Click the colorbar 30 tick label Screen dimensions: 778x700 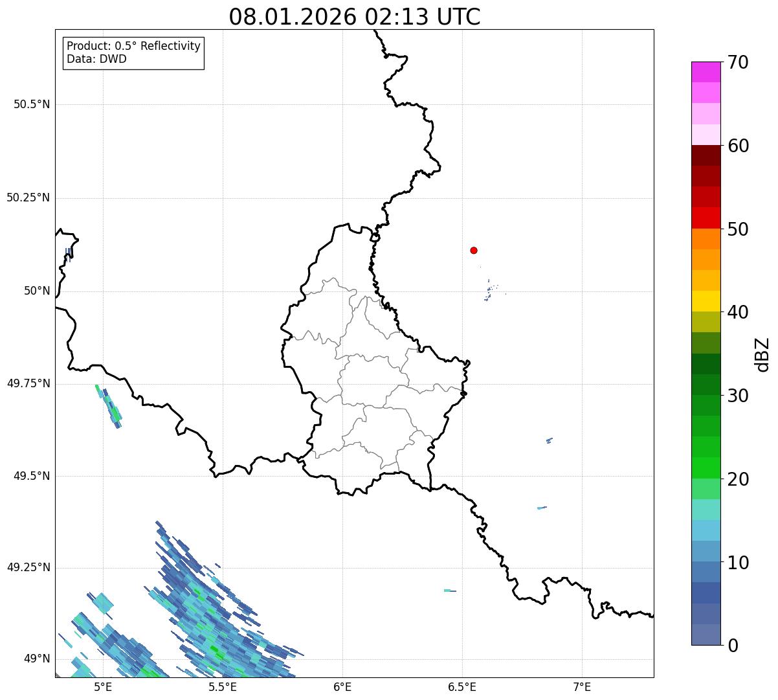(x=738, y=396)
